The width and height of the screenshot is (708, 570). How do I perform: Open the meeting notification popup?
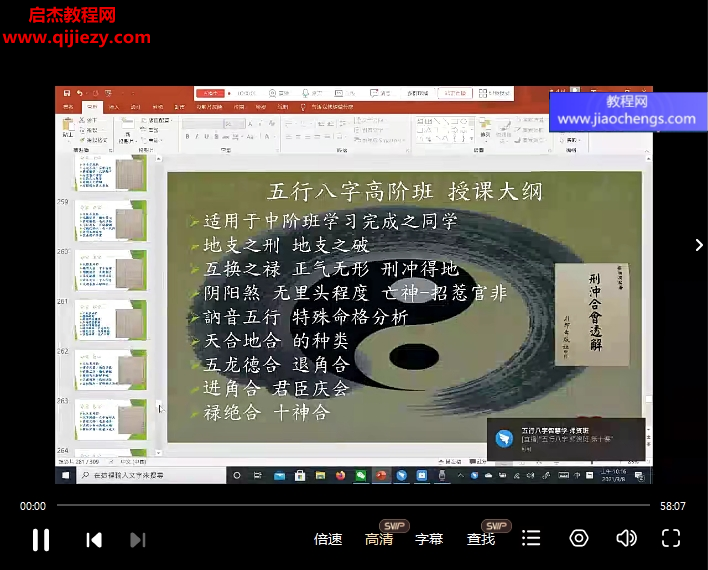click(566, 439)
